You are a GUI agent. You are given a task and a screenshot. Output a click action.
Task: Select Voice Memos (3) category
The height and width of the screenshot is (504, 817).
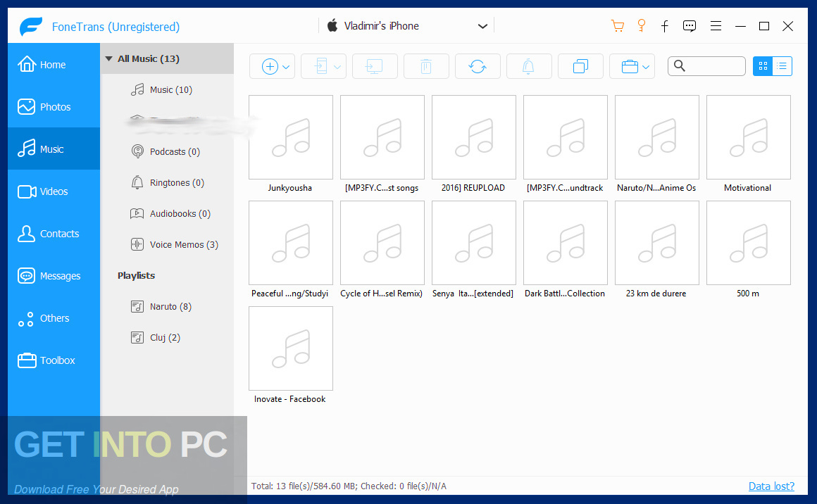(x=167, y=244)
